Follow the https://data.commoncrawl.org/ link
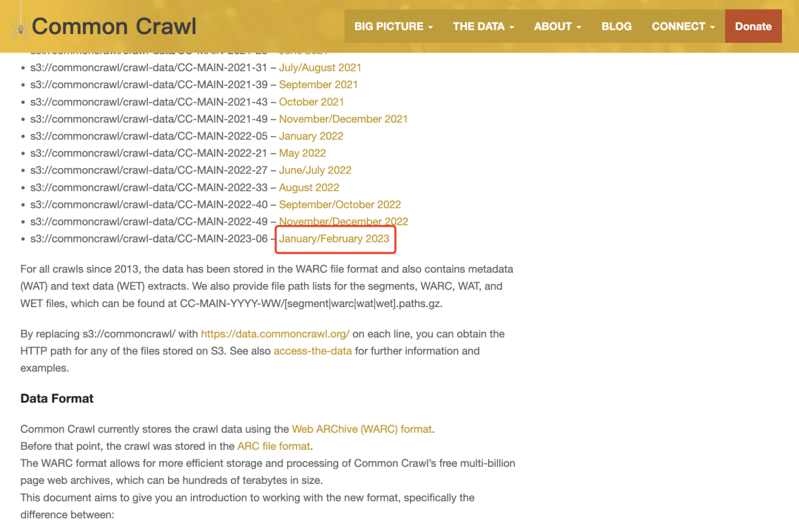This screenshot has height=532, width=799. [275, 334]
